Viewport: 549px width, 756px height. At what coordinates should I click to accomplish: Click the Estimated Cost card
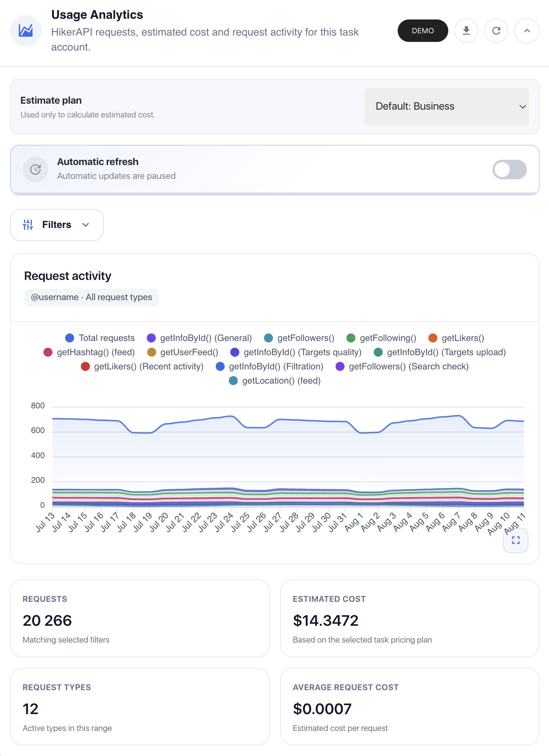(410, 618)
